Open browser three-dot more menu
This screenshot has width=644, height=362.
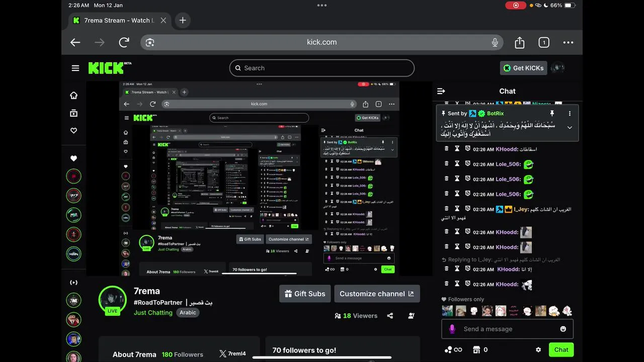pyautogui.click(x=568, y=43)
